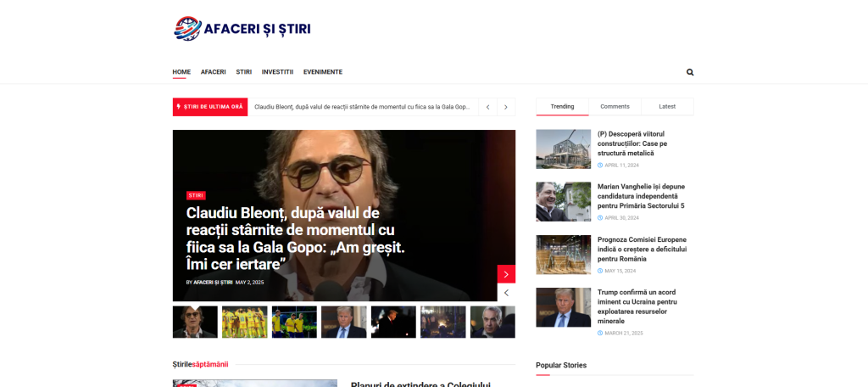868x387 pixels.
Task: Open Prognoza Comisiei Europene thumbnail
Action: [x=564, y=255]
